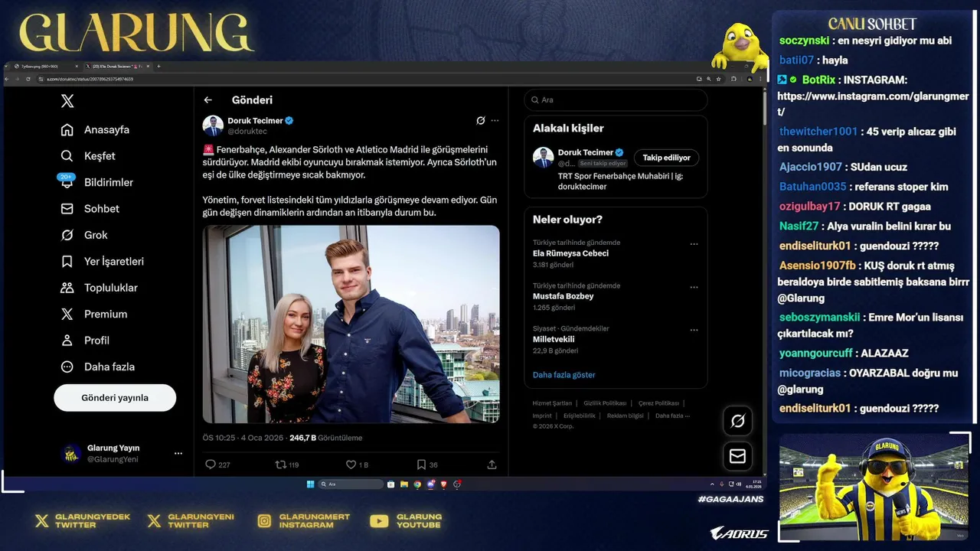This screenshot has height=551, width=980.
Task: Click the floating messages envelope button
Action: (x=738, y=456)
